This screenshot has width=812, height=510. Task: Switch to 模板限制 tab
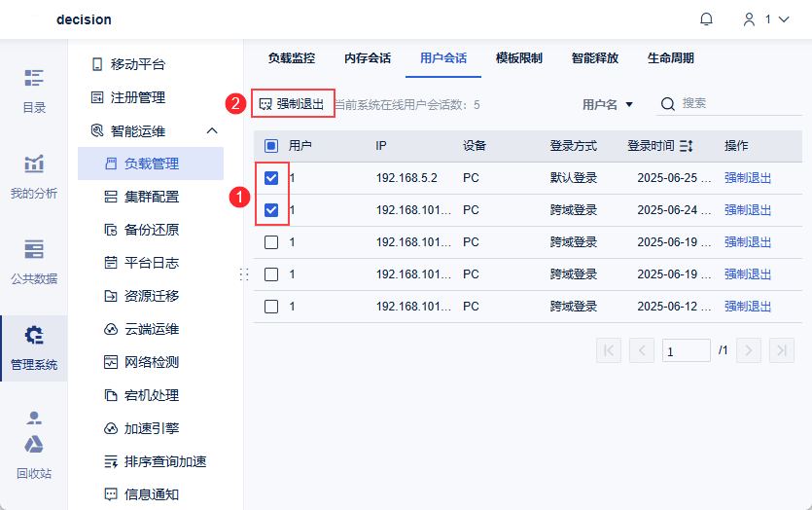point(519,58)
